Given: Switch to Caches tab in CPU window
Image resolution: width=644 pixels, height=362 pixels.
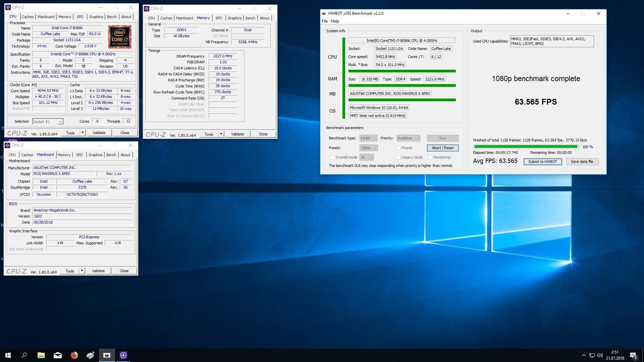Looking at the screenshot, I should coord(28,17).
